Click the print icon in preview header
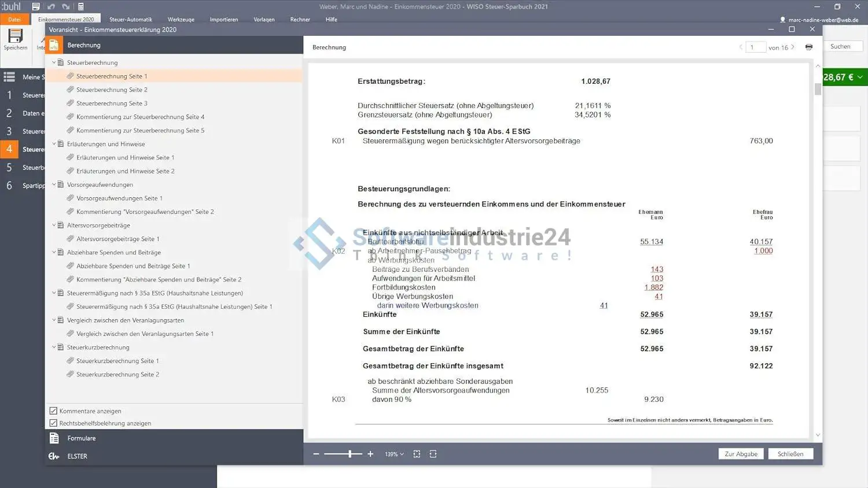Image resolution: width=868 pixels, height=488 pixels. click(x=808, y=47)
